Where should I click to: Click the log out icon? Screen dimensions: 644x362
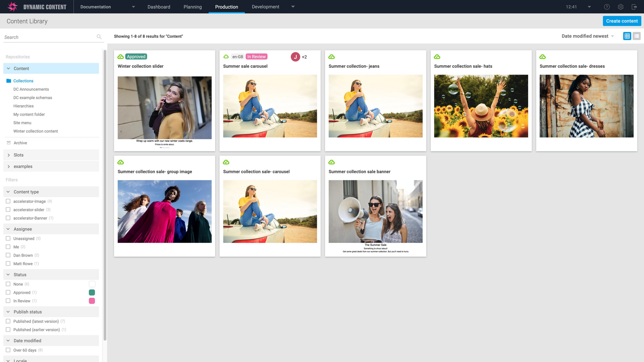634,7
